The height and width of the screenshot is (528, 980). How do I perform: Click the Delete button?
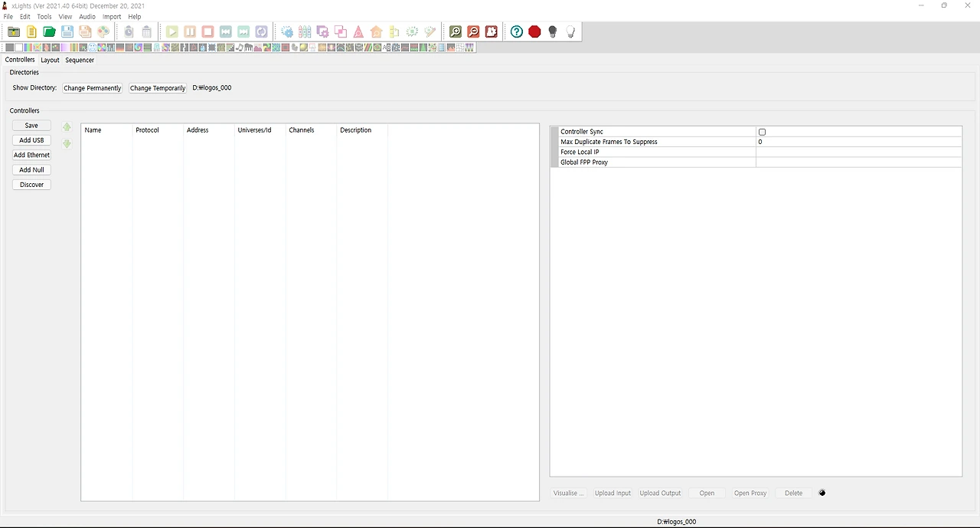(794, 493)
